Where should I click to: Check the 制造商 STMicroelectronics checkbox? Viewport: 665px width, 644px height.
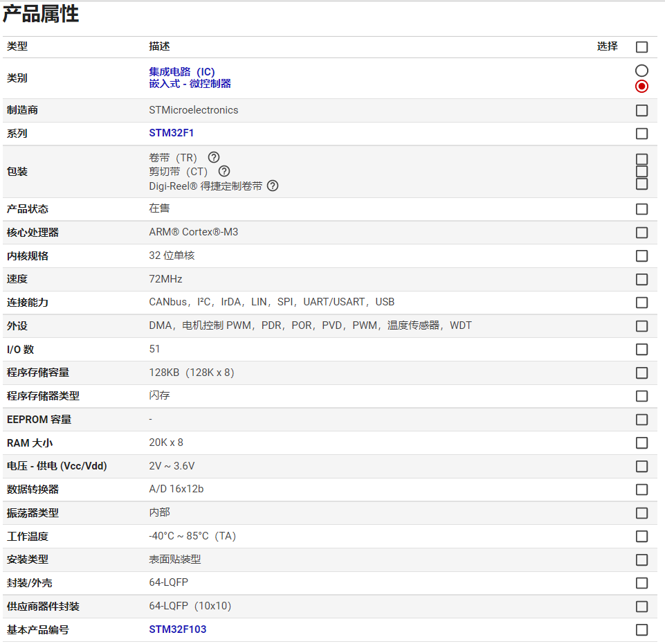(x=641, y=110)
